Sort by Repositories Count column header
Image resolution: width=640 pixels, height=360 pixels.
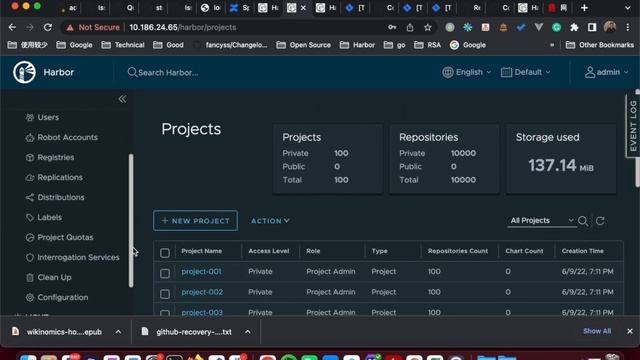(458, 251)
